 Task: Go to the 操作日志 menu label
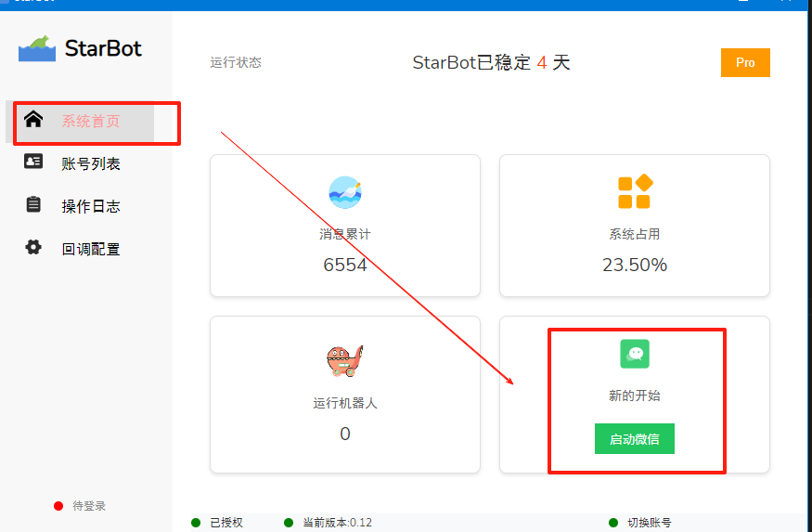pyautogui.click(x=90, y=207)
